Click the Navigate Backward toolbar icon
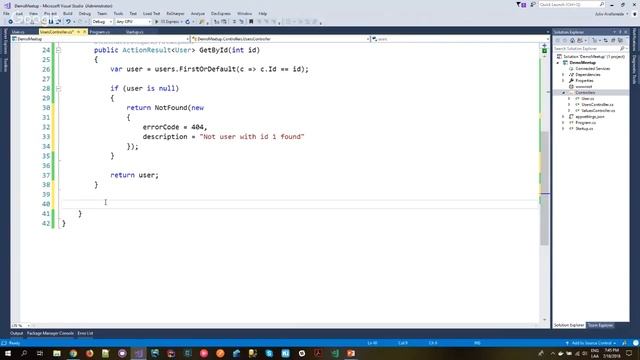640x360 pixels. [10, 22]
